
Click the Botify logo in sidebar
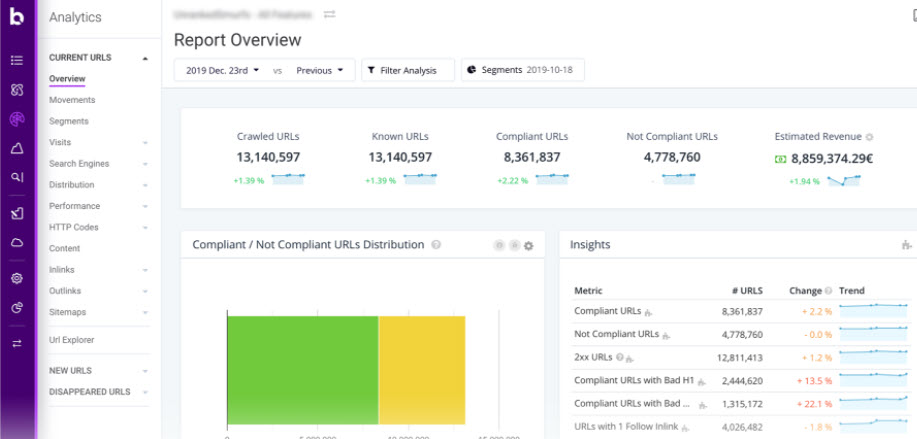[x=17, y=18]
